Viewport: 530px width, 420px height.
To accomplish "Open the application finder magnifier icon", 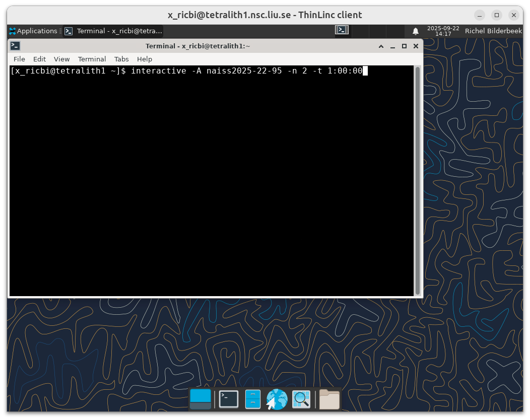I will [301, 399].
